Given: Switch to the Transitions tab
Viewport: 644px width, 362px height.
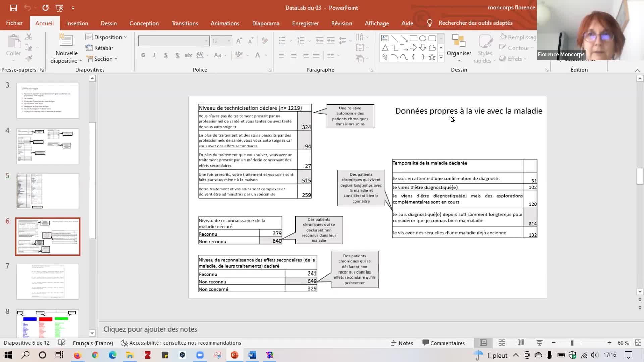Looking at the screenshot, I should pos(184,23).
